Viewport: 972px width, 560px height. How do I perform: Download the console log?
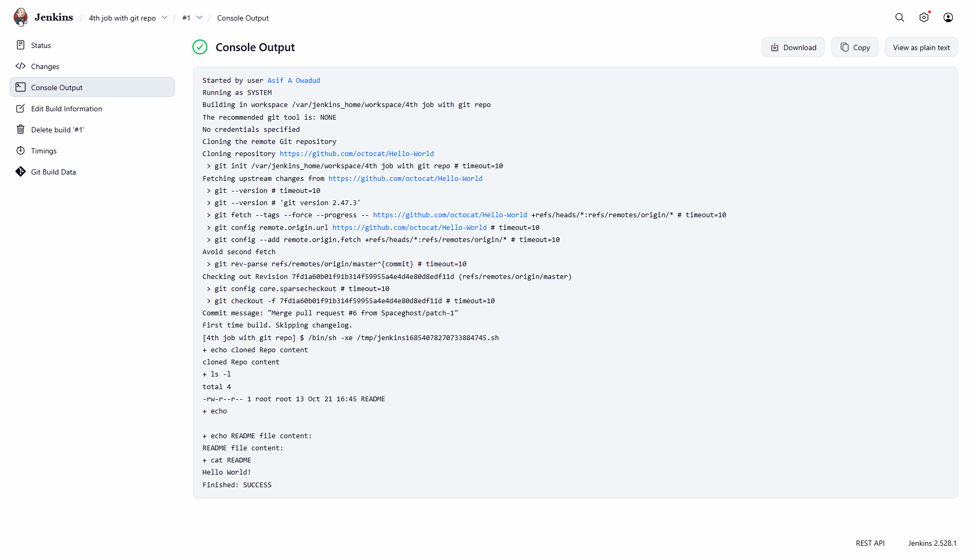[793, 47]
